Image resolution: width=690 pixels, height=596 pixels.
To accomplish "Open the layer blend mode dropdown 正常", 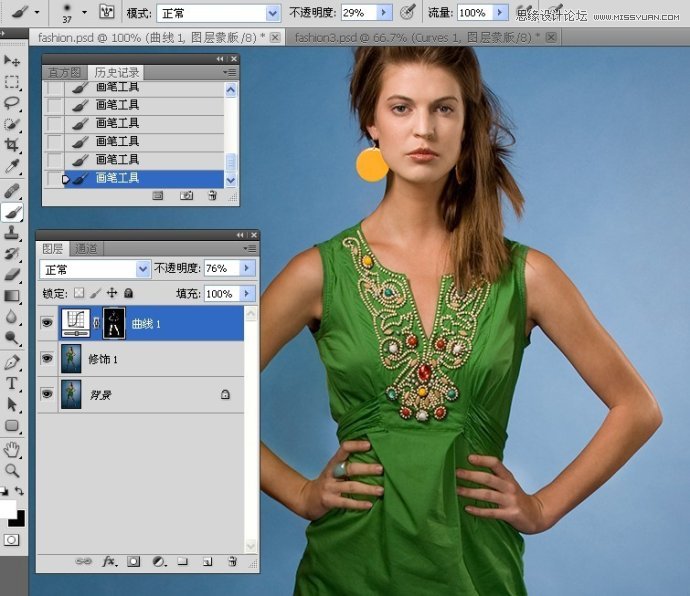I will pyautogui.click(x=95, y=269).
